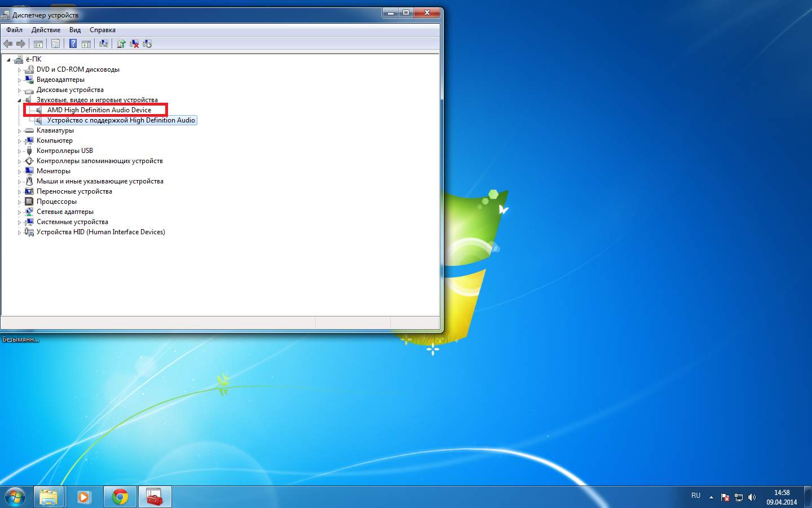This screenshot has width=812, height=508.
Task: Click the Properties toolbar icon
Action: [x=55, y=43]
